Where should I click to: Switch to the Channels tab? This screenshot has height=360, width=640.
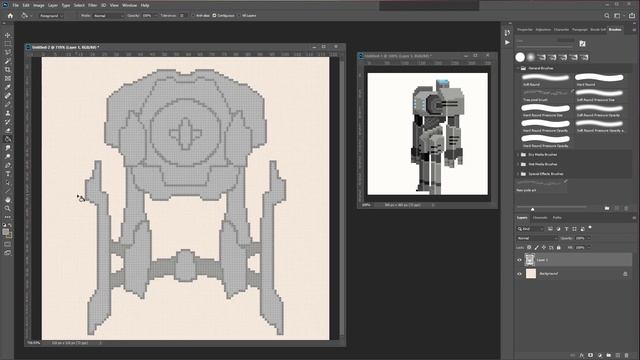tap(540, 218)
